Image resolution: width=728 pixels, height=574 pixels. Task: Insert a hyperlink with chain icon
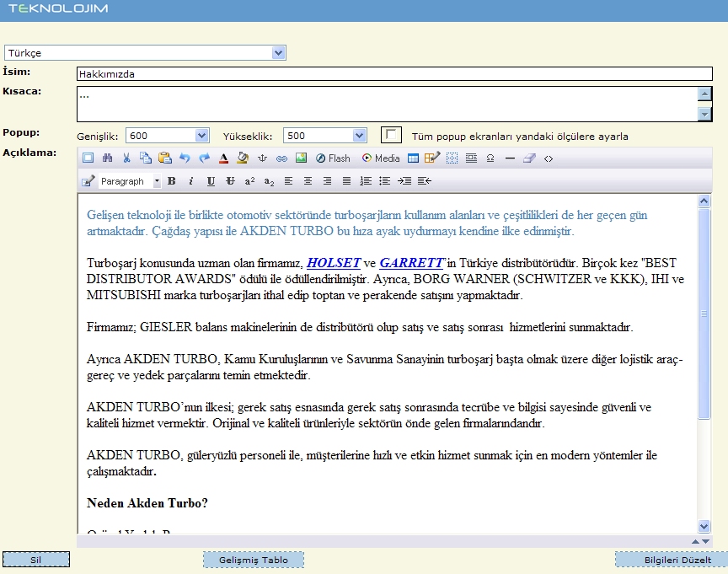[281, 158]
